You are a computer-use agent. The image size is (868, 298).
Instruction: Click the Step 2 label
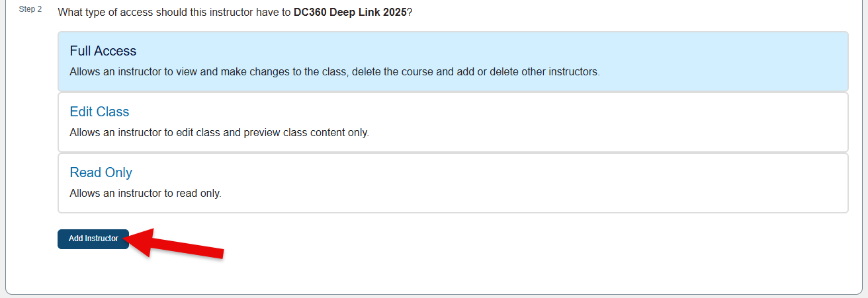click(x=30, y=10)
